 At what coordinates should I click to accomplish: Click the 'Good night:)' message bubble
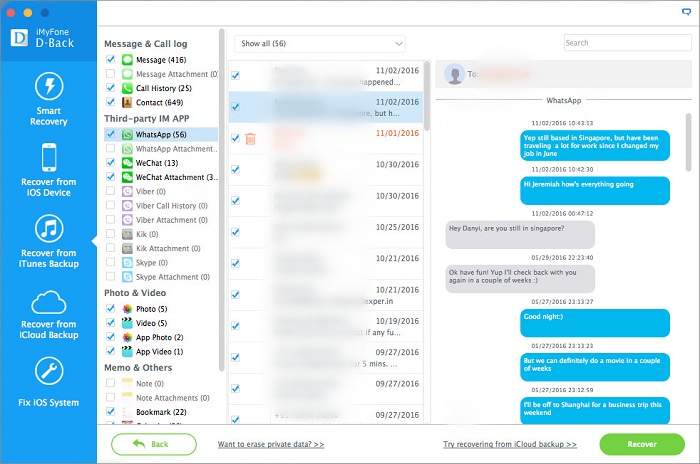point(595,323)
